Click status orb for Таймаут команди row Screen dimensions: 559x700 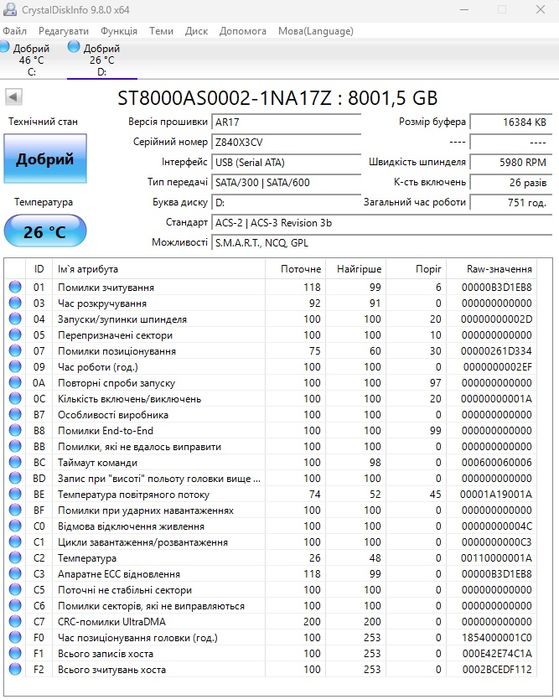(x=15, y=462)
